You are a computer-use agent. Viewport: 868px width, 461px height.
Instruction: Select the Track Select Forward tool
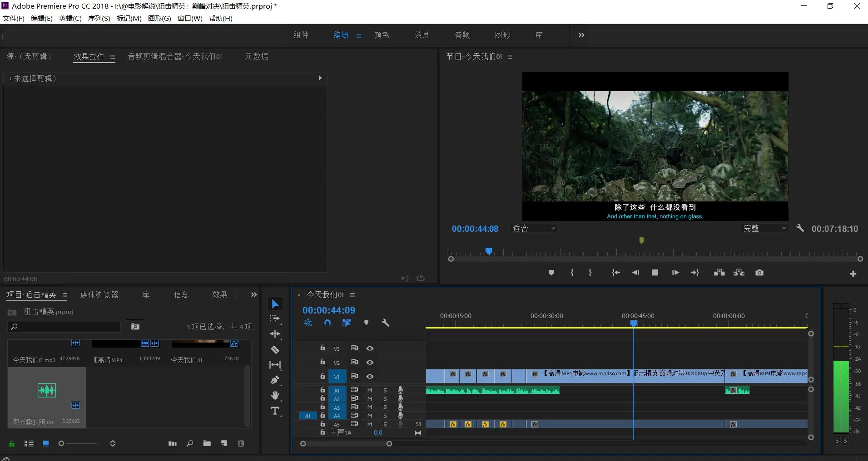tap(275, 319)
